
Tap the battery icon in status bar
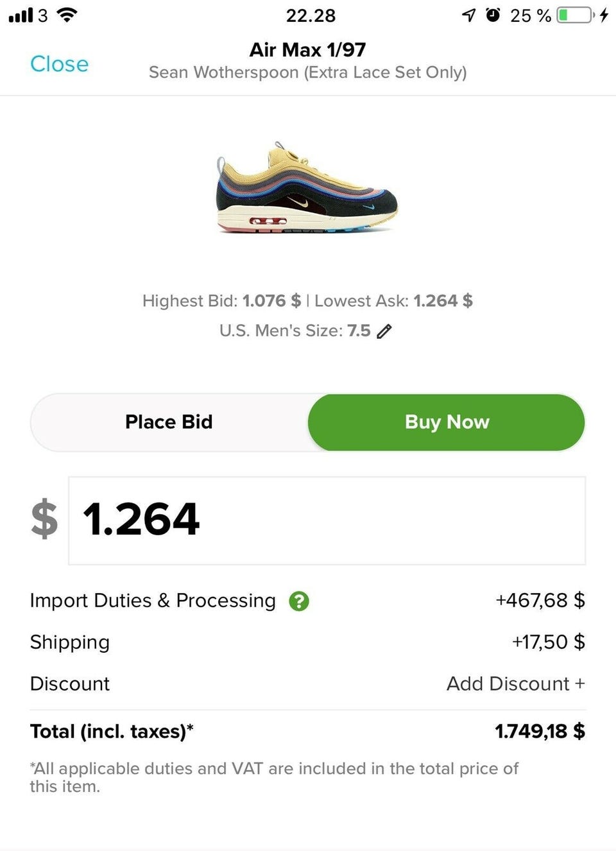(574, 15)
